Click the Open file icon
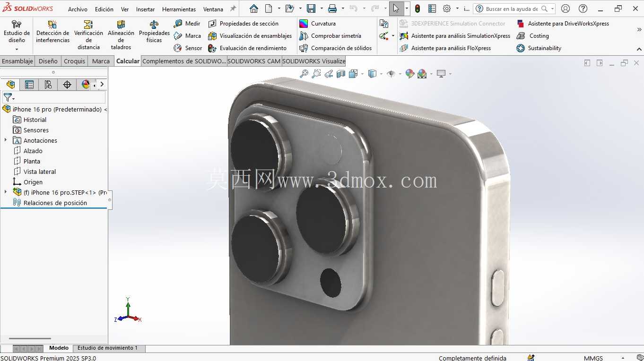Viewport: 644px width, 361px height. pos(290,9)
